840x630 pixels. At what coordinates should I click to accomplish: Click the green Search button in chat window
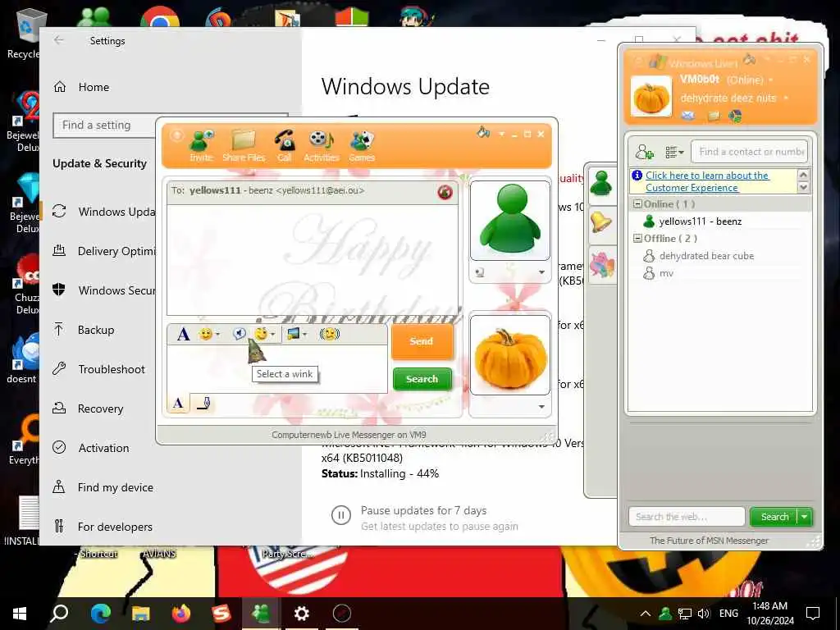point(422,379)
